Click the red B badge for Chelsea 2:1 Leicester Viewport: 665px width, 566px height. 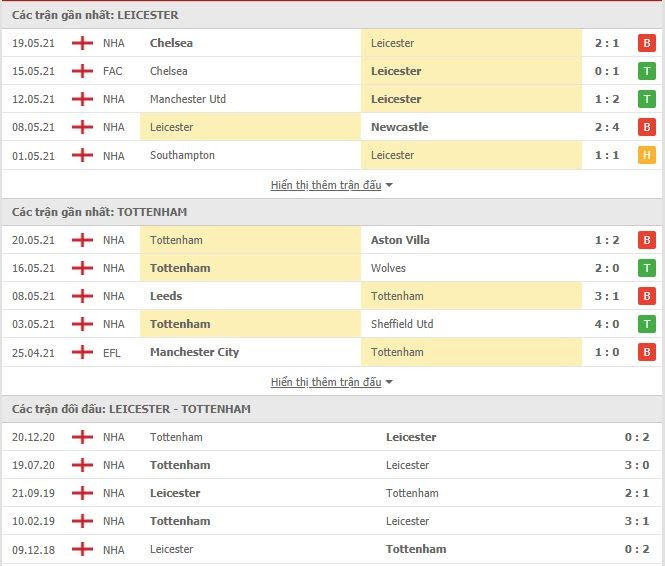point(647,43)
